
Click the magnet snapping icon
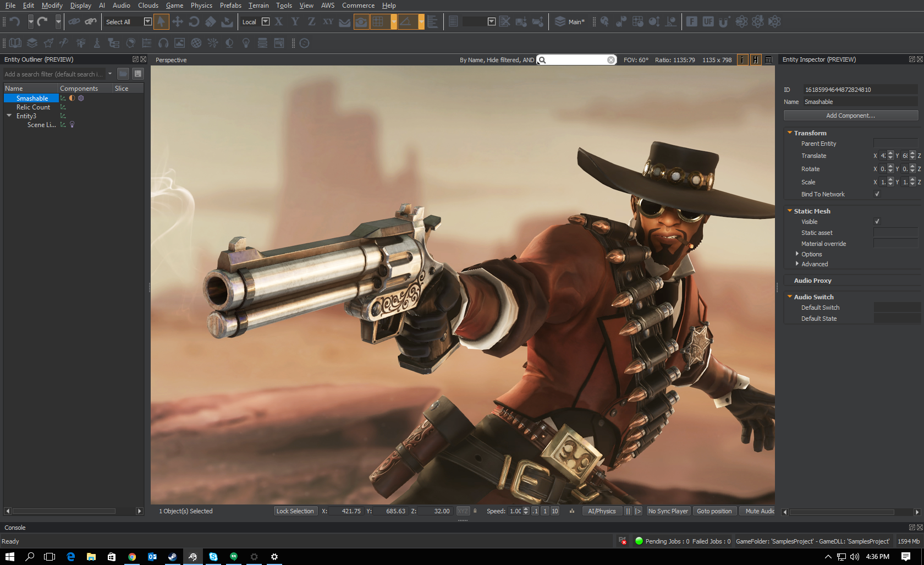724,22
